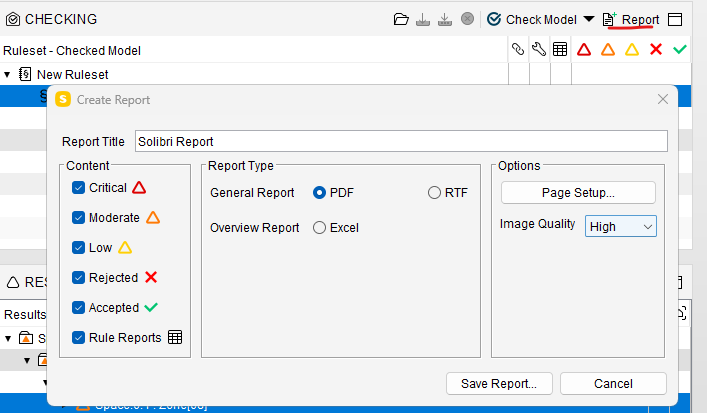Viewport: 707px width, 413px height.
Task: Click the yellow low triangle header icon
Action: (x=632, y=49)
